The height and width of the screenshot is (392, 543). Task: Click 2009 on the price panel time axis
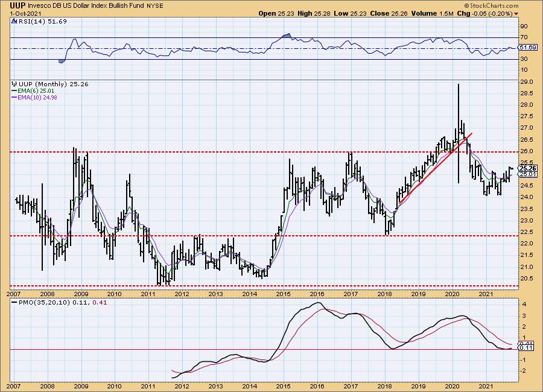81,294
